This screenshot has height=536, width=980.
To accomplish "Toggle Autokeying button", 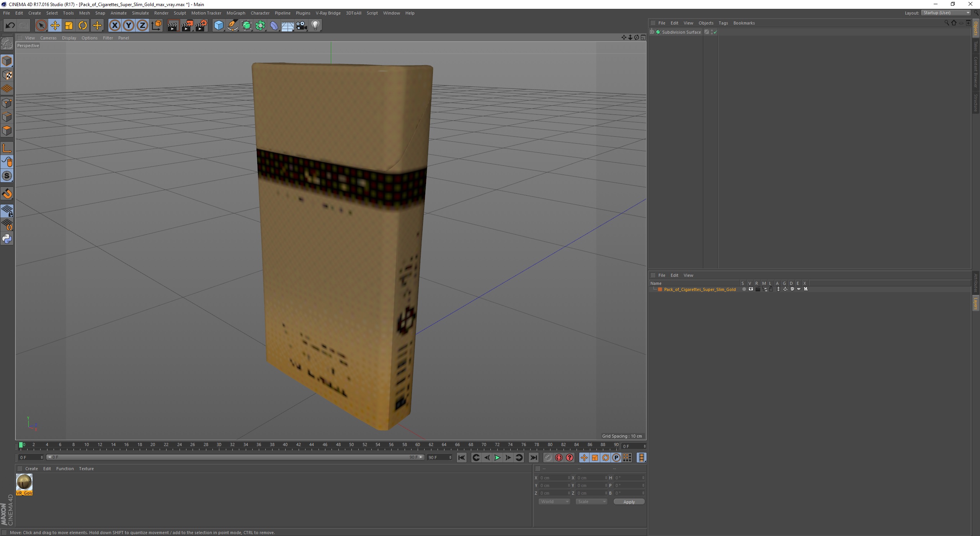I will tap(559, 458).
